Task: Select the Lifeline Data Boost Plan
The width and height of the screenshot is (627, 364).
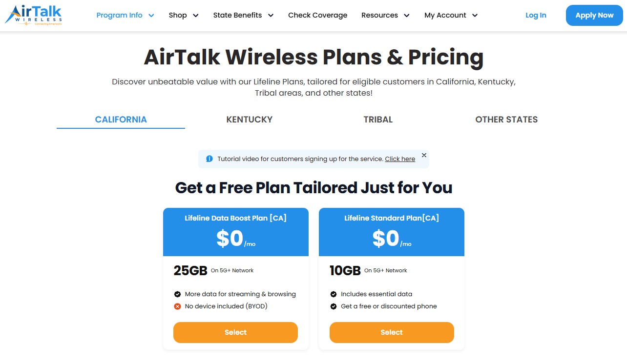Action: click(235, 332)
